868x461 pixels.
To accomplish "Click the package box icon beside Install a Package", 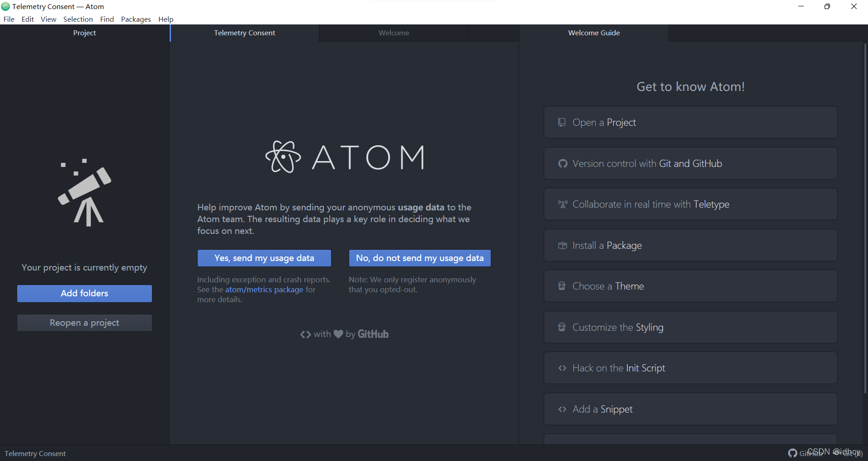I will pyautogui.click(x=563, y=245).
